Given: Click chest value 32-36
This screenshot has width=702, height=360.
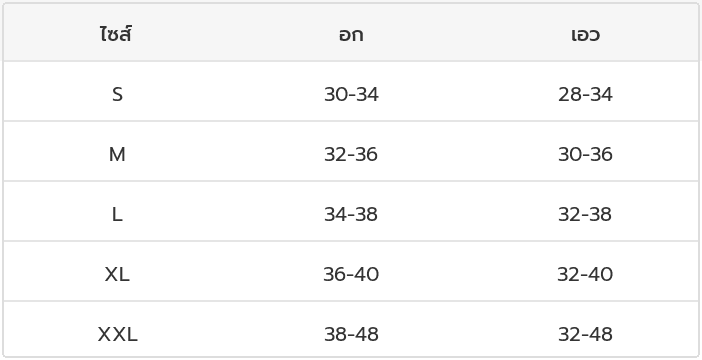Looking at the screenshot, I should [351, 154].
